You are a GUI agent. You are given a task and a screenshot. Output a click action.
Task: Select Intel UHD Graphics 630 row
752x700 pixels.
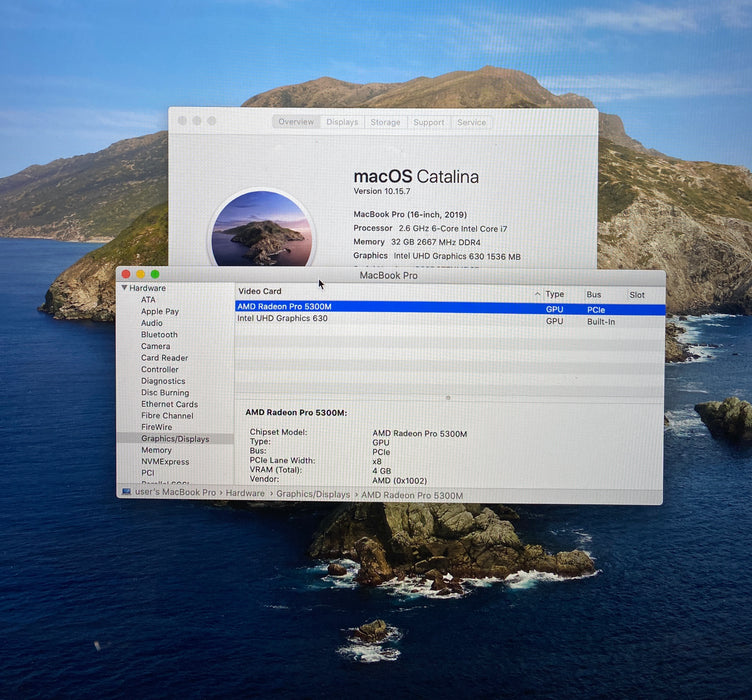click(x=450, y=319)
